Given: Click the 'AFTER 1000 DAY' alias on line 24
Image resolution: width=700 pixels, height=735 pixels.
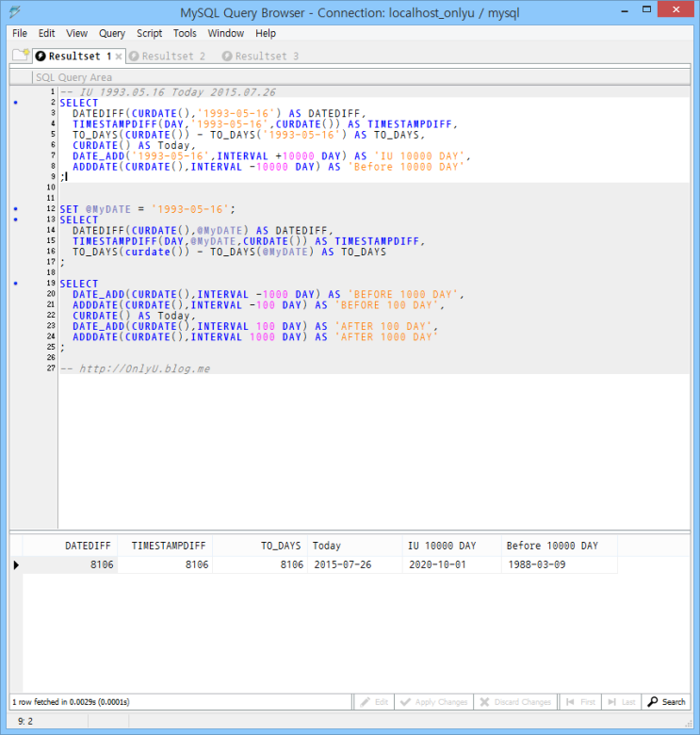Looking at the screenshot, I should [386, 337].
